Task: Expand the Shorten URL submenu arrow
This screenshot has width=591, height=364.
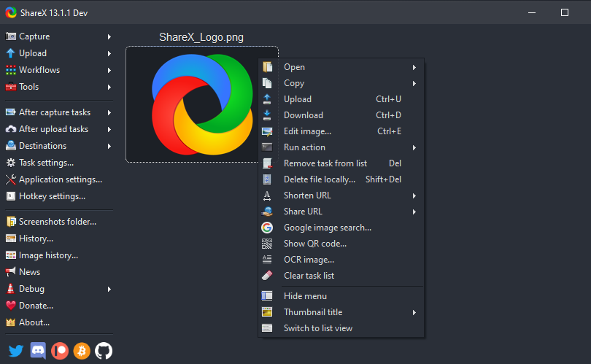Action: (x=414, y=196)
